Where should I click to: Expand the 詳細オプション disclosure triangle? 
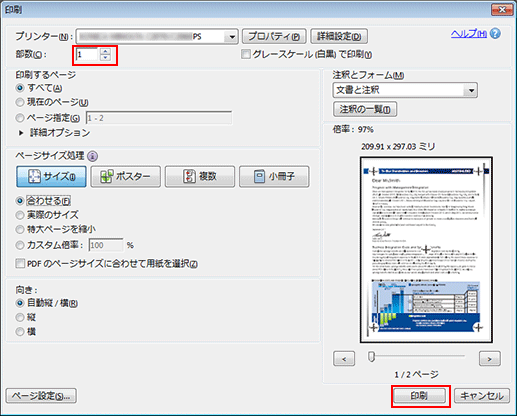[x=21, y=133]
